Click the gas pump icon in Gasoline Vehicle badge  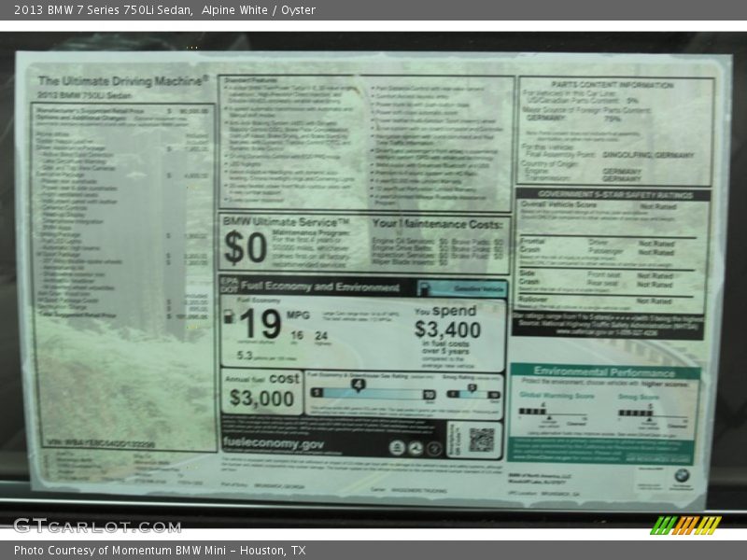(425, 288)
